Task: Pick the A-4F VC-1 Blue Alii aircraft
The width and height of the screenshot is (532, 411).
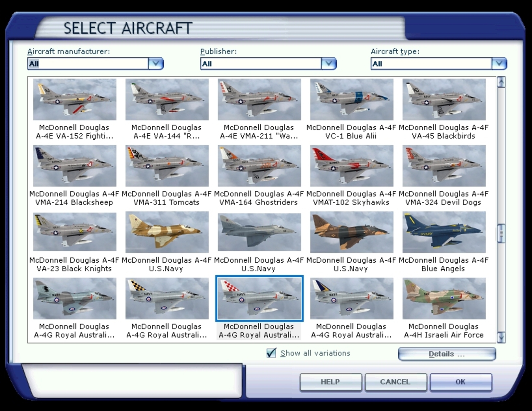Action: coord(352,99)
